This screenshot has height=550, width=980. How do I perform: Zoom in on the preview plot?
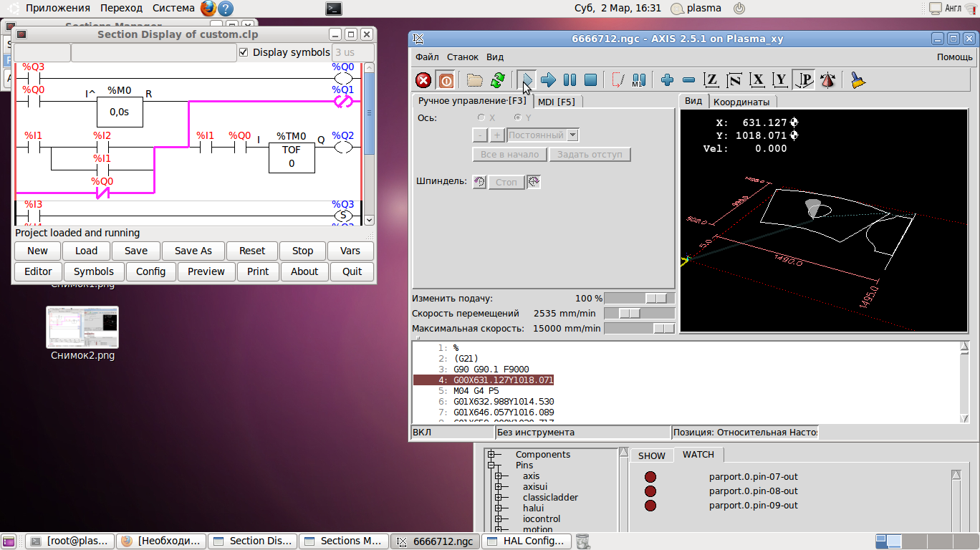coord(667,80)
